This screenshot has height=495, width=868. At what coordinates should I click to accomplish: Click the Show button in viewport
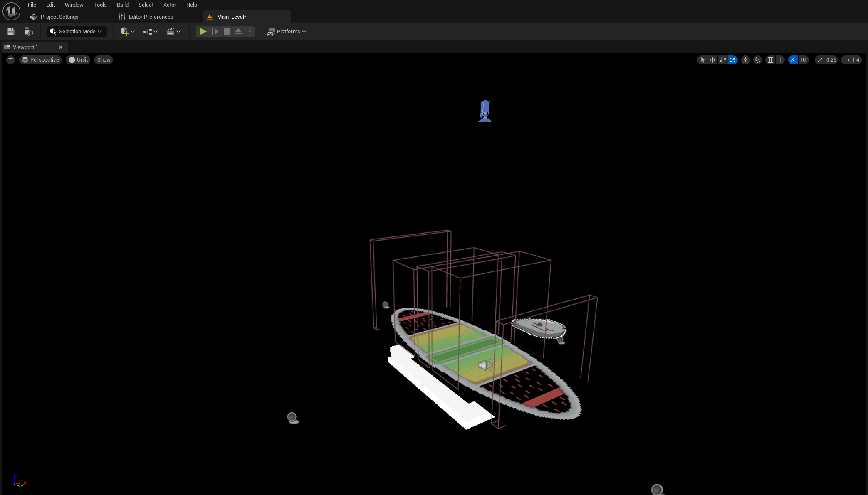tap(104, 60)
